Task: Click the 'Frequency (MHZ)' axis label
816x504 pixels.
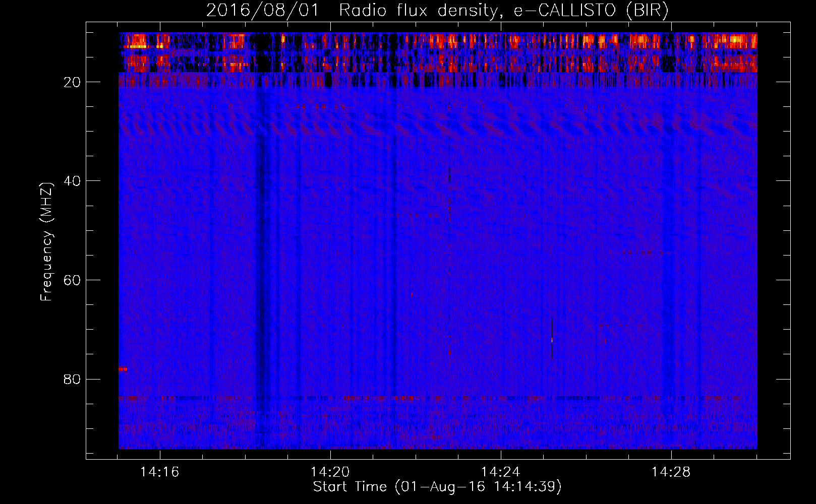Action: point(46,242)
